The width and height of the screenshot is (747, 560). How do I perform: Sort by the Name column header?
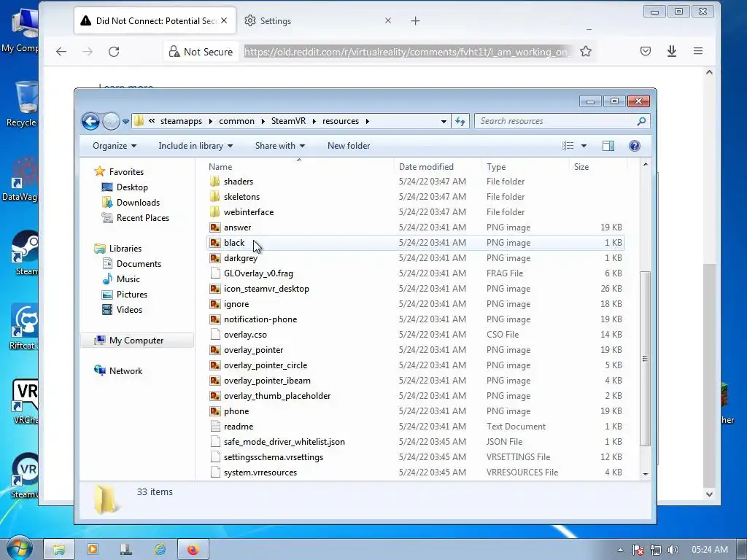pyautogui.click(x=300, y=167)
